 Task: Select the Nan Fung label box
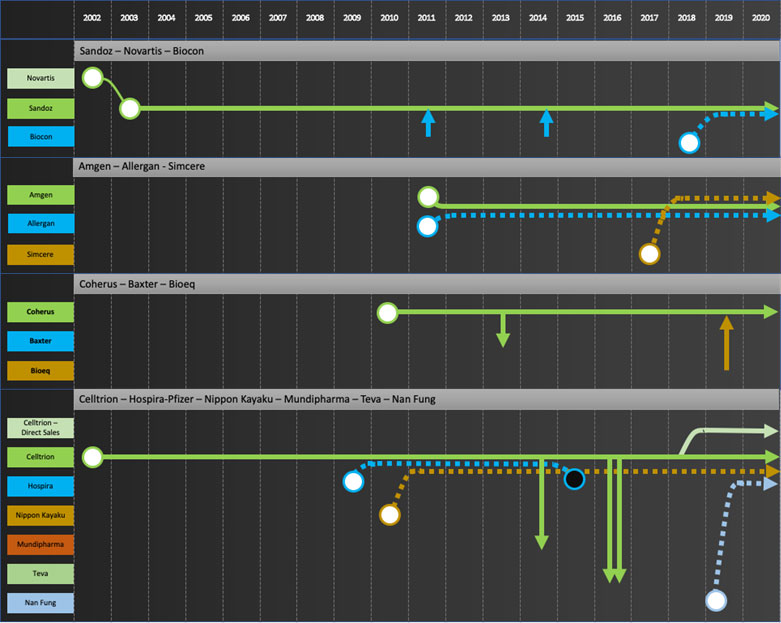(x=41, y=603)
